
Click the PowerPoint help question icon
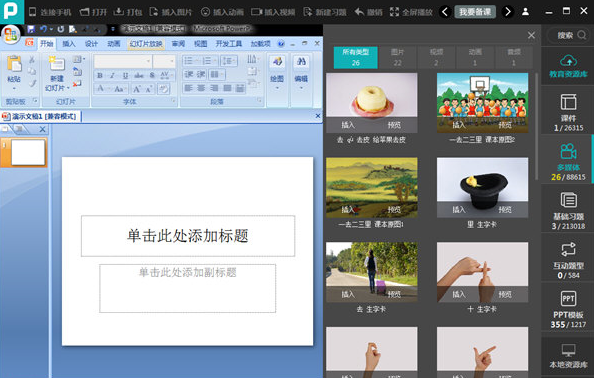tap(281, 44)
